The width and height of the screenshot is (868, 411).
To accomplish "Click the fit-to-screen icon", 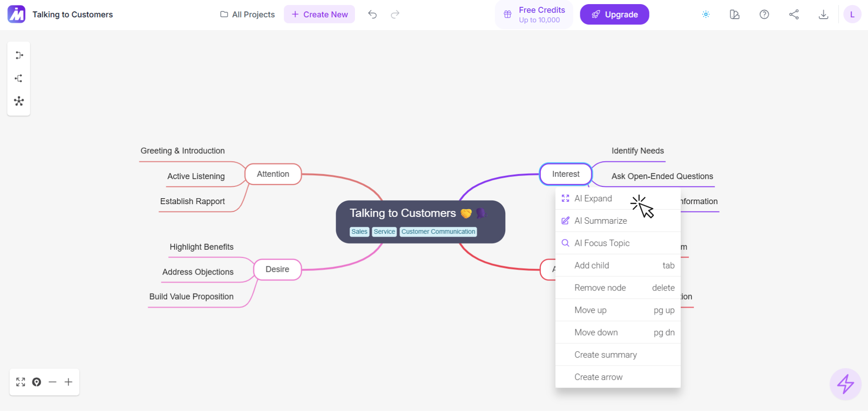I will pyautogui.click(x=21, y=382).
